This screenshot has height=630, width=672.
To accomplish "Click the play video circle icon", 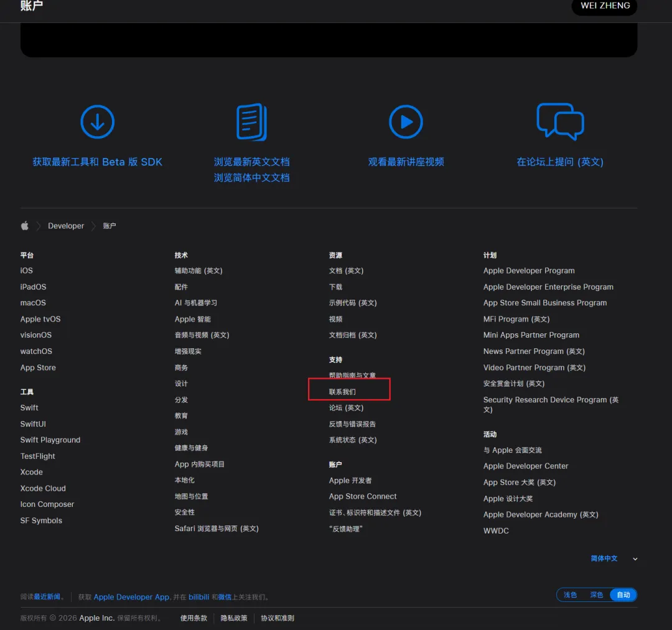I will pyautogui.click(x=406, y=122).
